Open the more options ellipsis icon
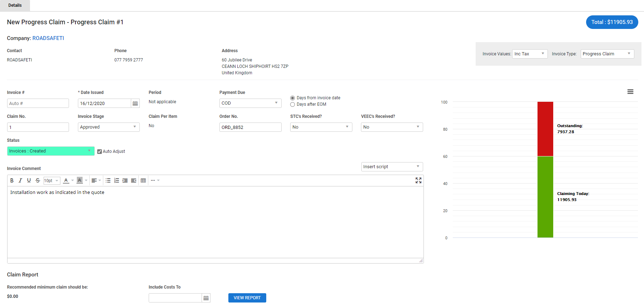644x305 pixels. click(153, 180)
